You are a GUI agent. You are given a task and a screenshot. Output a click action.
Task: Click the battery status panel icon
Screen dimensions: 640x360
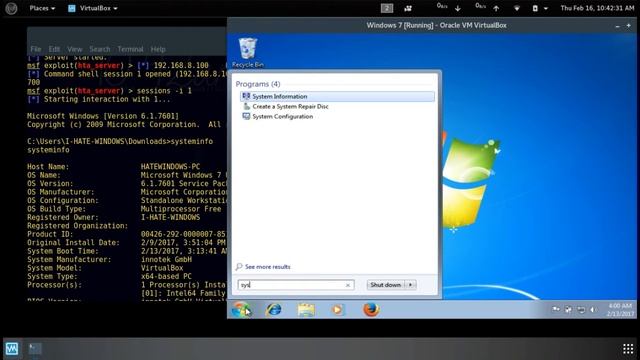535,8
